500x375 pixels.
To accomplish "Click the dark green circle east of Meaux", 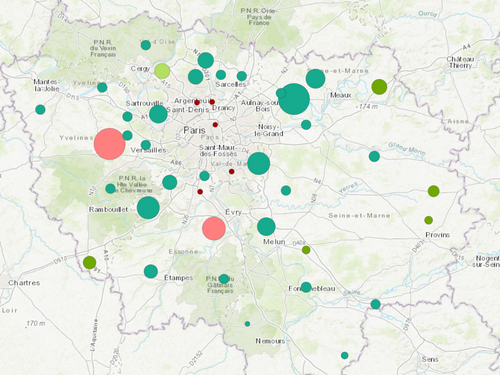I will tap(379, 87).
